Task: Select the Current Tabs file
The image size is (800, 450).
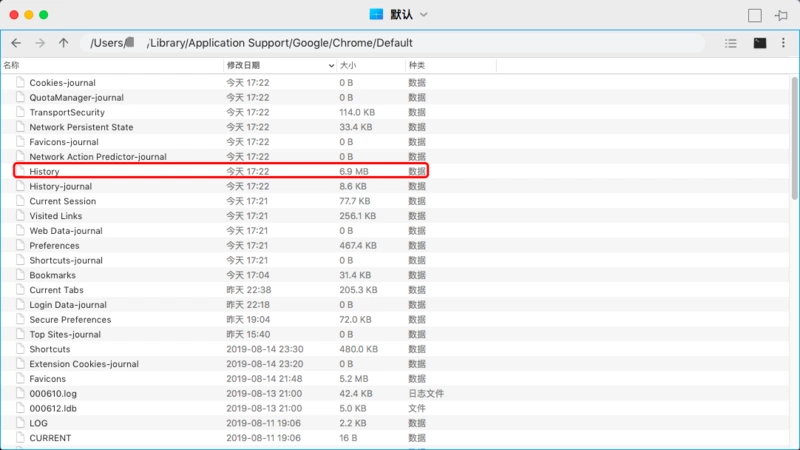Action: coord(56,290)
